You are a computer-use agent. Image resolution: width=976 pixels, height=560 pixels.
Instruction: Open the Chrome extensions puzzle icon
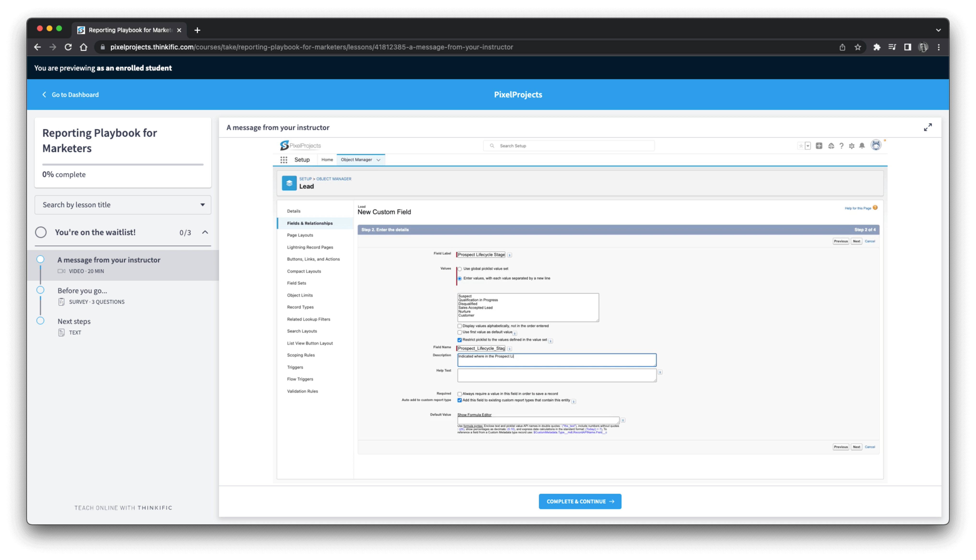pos(877,47)
